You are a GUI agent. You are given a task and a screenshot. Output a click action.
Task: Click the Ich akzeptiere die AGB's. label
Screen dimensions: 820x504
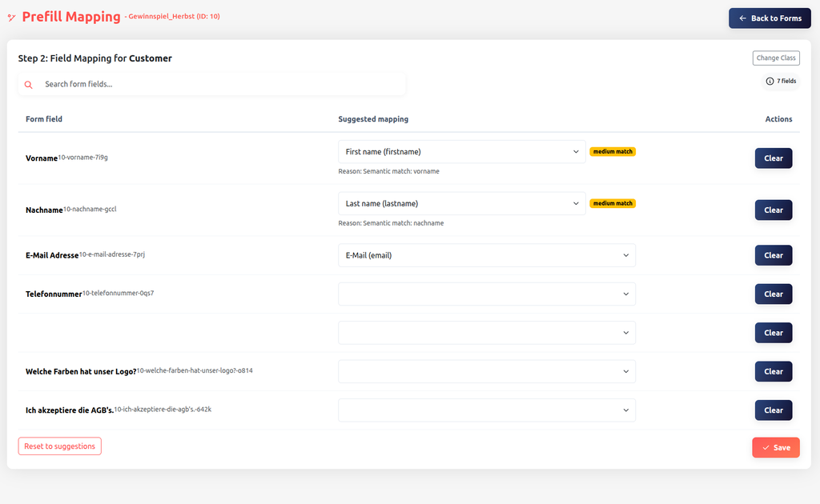point(70,410)
